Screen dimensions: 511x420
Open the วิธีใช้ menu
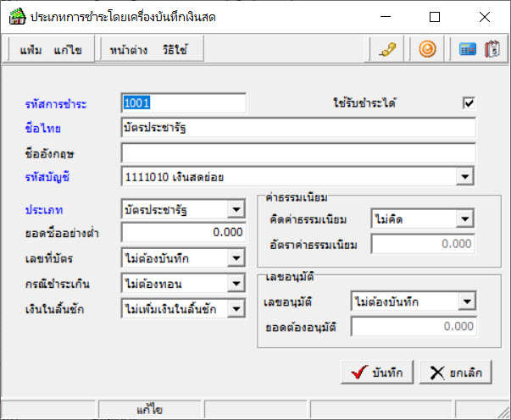click(x=175, y=50)
